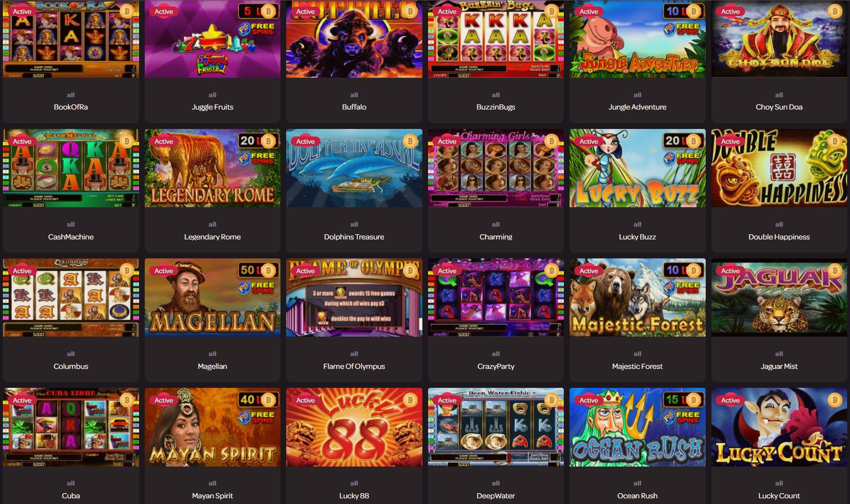850x504 pixels.
Task: Click the Bitcoin coin icon on Choy Sun Doa
Action: tap(835, 11)
